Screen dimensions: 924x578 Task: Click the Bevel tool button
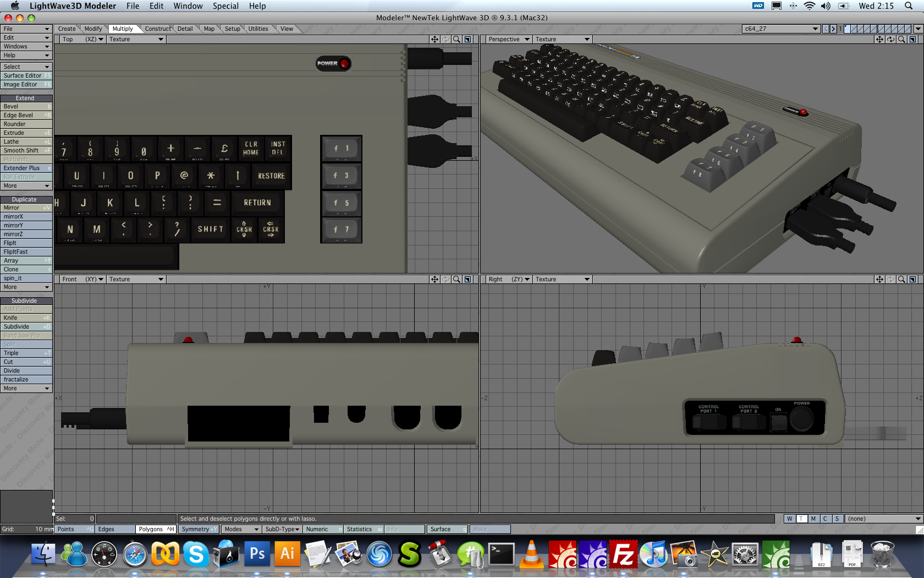tap(26, 107)
